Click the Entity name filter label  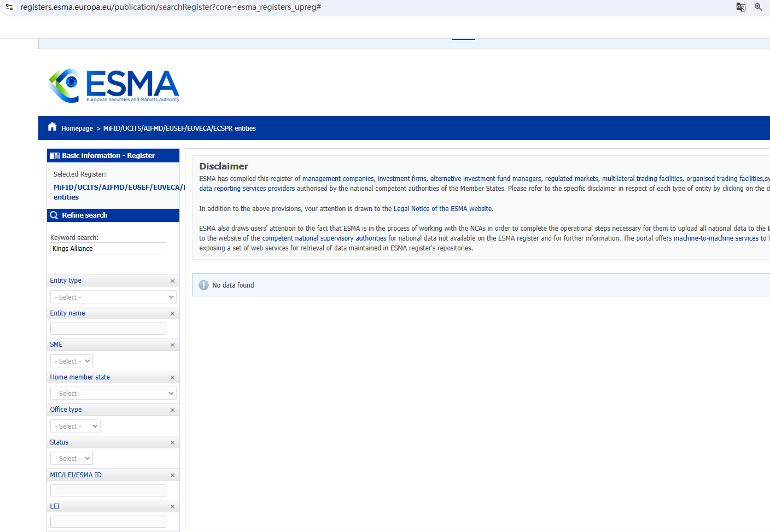point(67,313)
